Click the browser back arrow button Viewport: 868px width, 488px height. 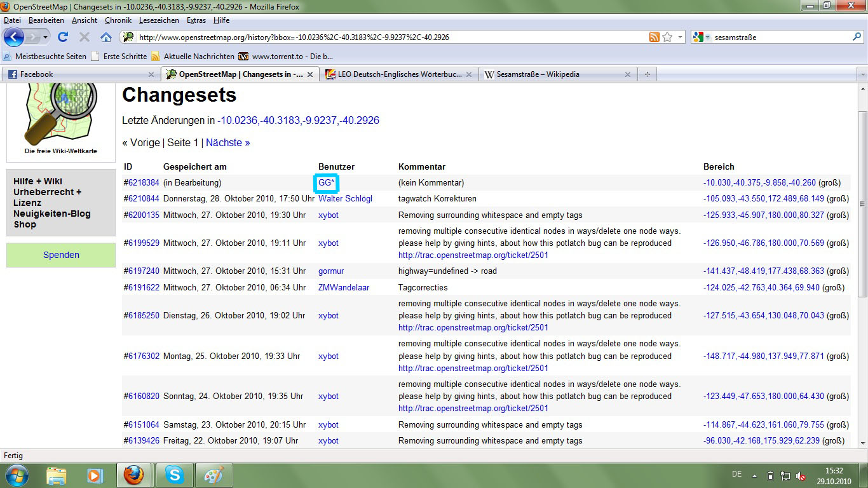14,37
